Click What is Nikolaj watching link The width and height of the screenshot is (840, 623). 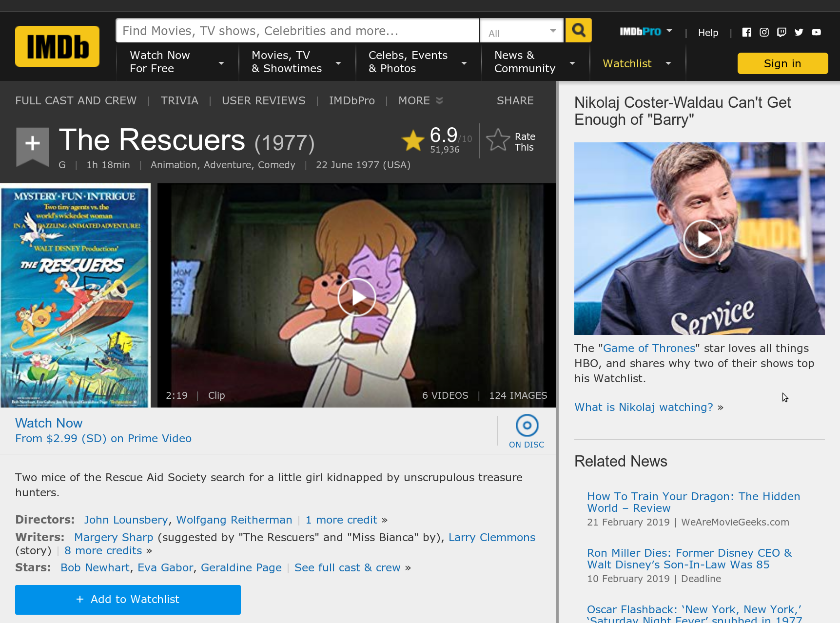tap(644, 407)
